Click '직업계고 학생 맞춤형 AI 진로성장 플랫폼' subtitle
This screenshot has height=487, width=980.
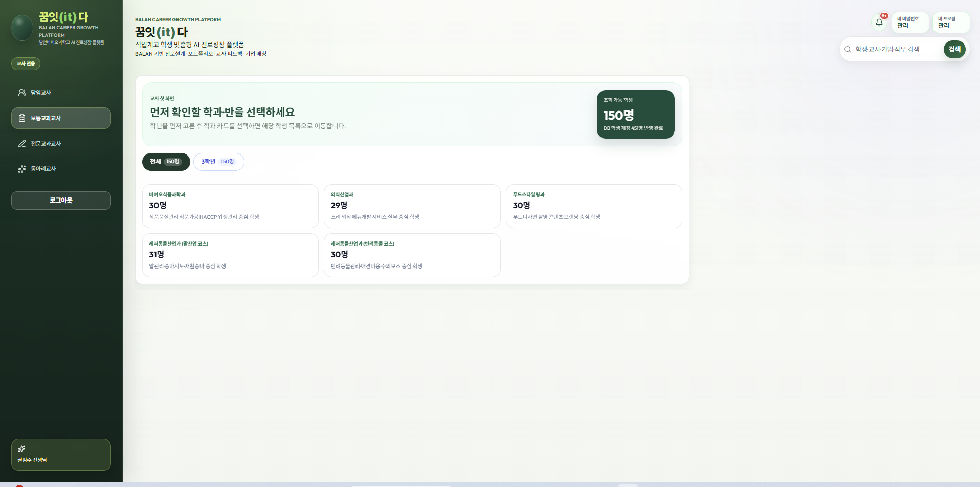click(190, 45)
